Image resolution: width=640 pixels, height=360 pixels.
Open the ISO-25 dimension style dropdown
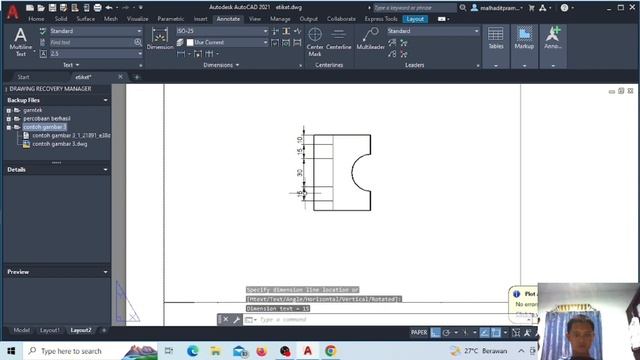tap(222, 31)
